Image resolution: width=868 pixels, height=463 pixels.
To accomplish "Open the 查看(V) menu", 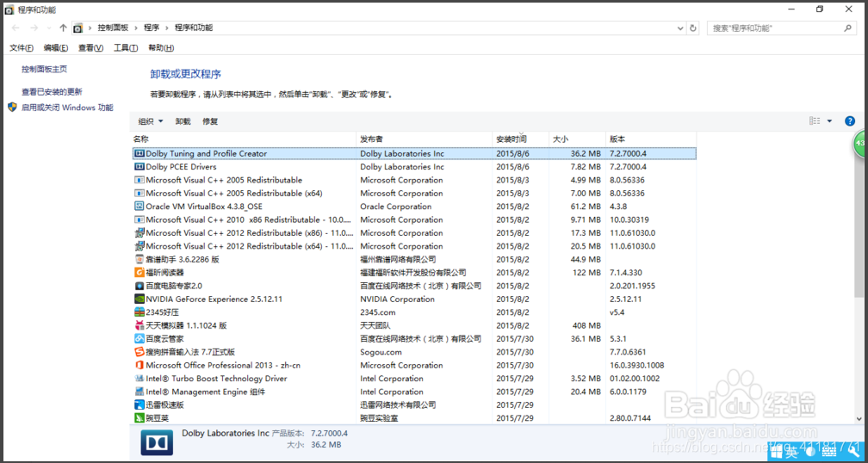I will pyautogui.click(x=90, y=48).
